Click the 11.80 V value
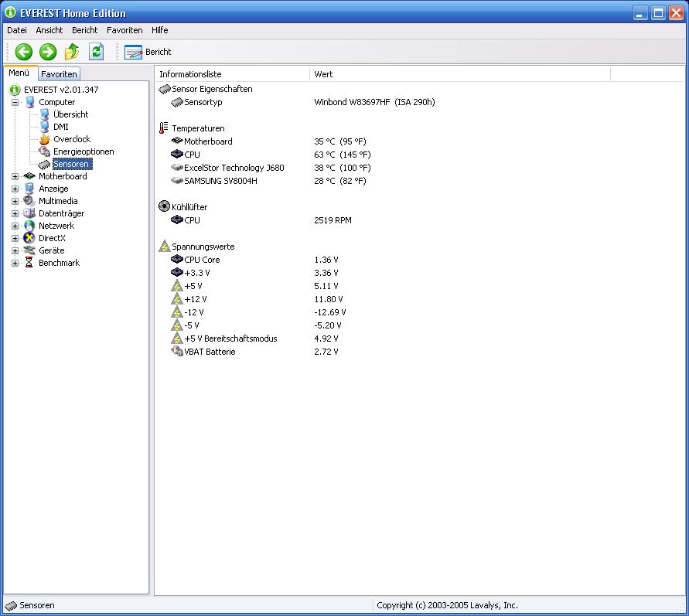 coord(328,299)
